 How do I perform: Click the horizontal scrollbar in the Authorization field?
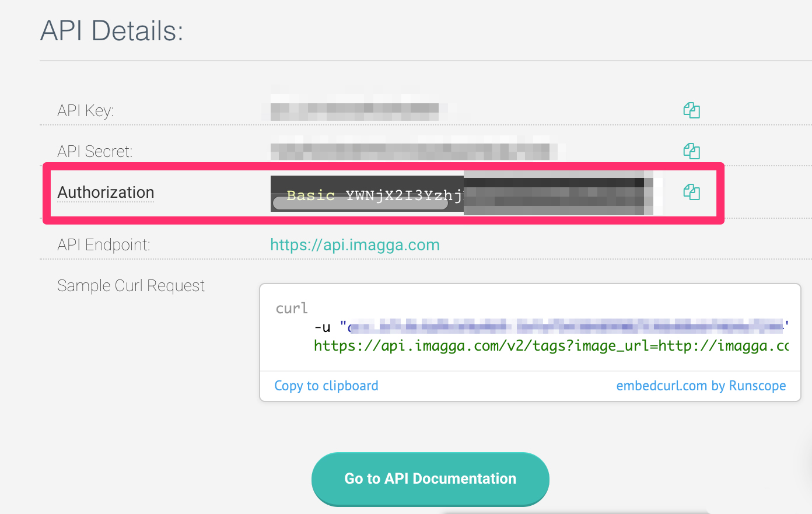[x=360, y=204]
